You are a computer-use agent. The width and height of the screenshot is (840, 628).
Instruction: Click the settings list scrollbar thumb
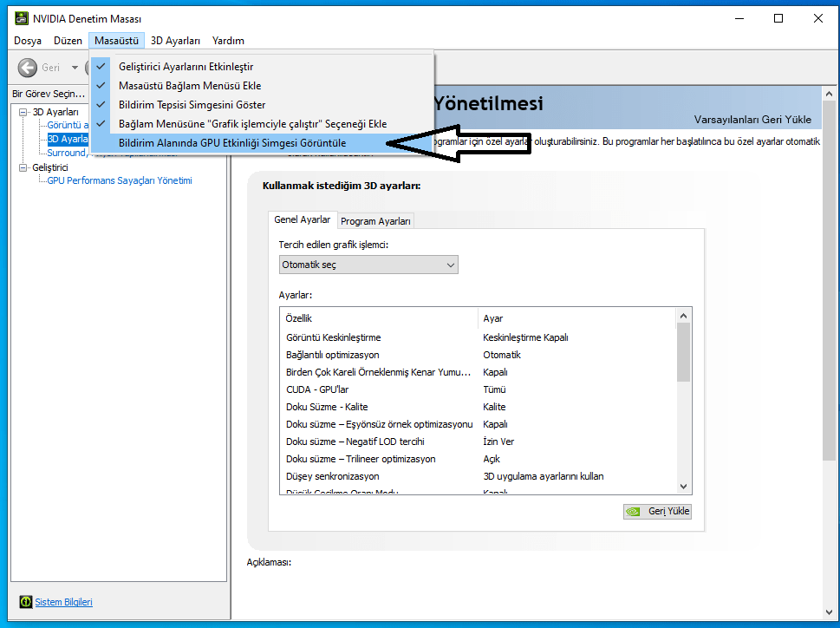click(x=683, y=352)
